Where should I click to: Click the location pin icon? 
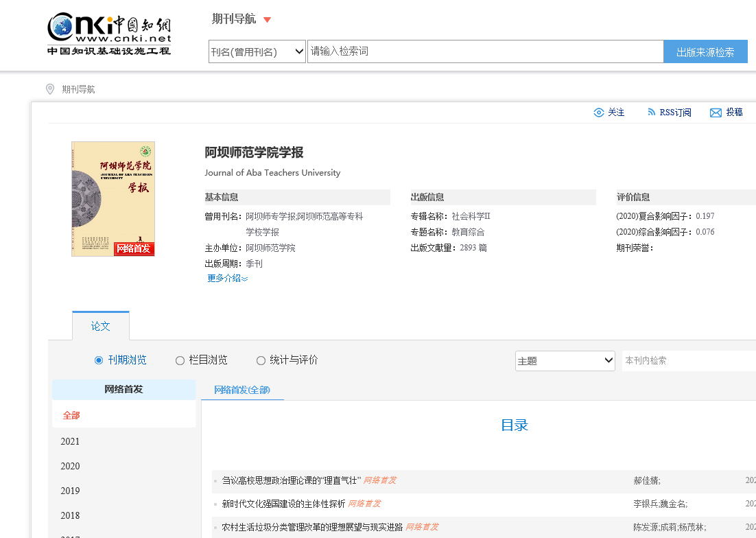point(50,89)
